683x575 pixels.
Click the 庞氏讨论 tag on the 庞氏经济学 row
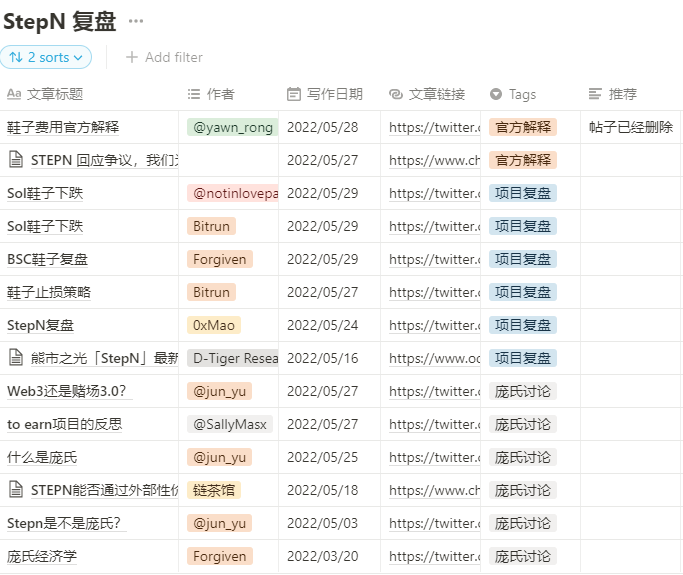pos(523,556)
